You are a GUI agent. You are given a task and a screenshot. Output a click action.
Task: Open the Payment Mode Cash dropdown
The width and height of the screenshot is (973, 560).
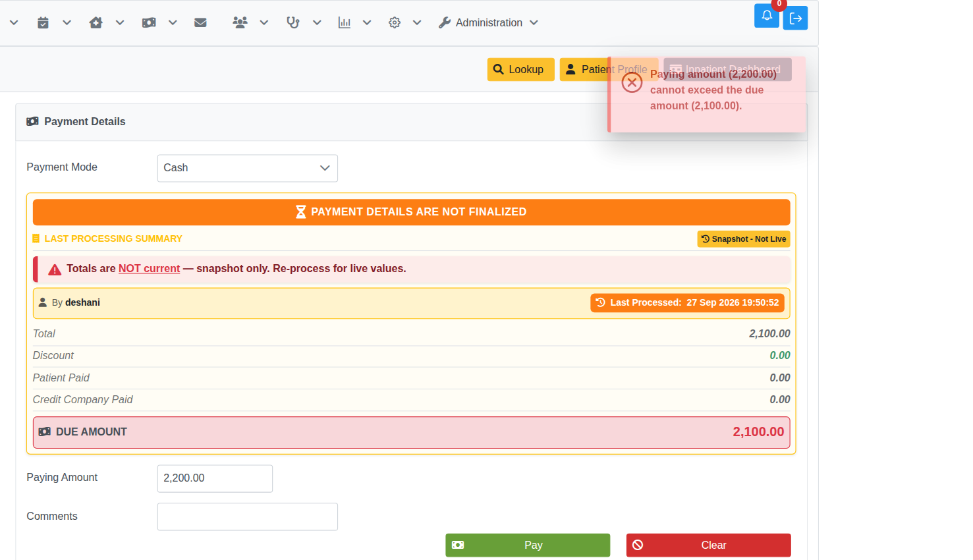pyautogui.click(x=248, y=168)
